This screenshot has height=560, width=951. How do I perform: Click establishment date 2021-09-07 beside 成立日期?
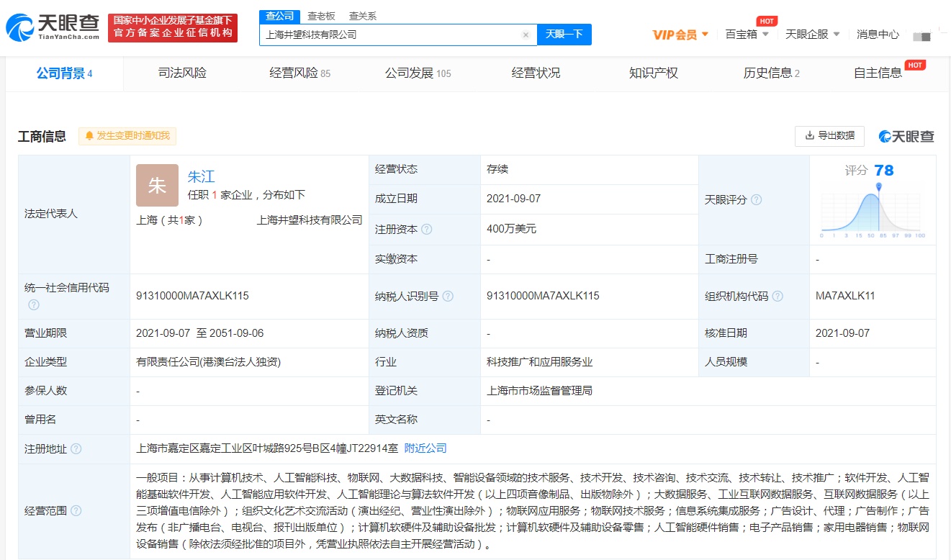(x=514, y=199)
